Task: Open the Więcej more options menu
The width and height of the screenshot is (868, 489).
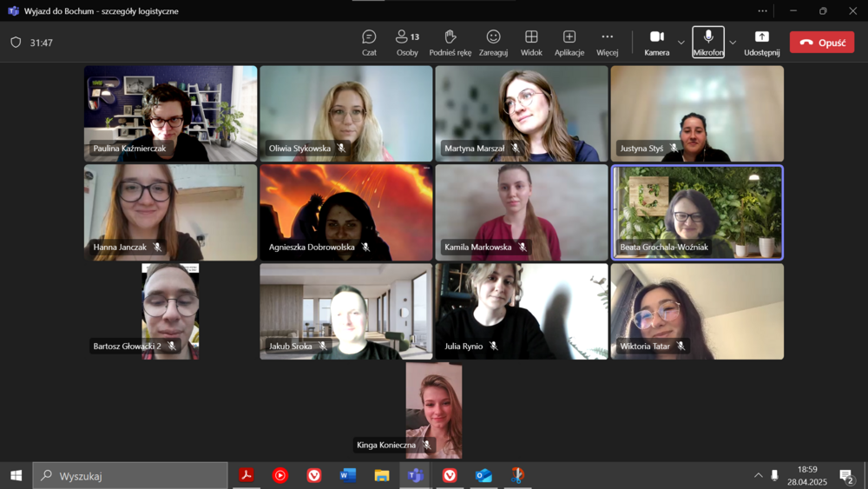Action: (x=608, y=42)
